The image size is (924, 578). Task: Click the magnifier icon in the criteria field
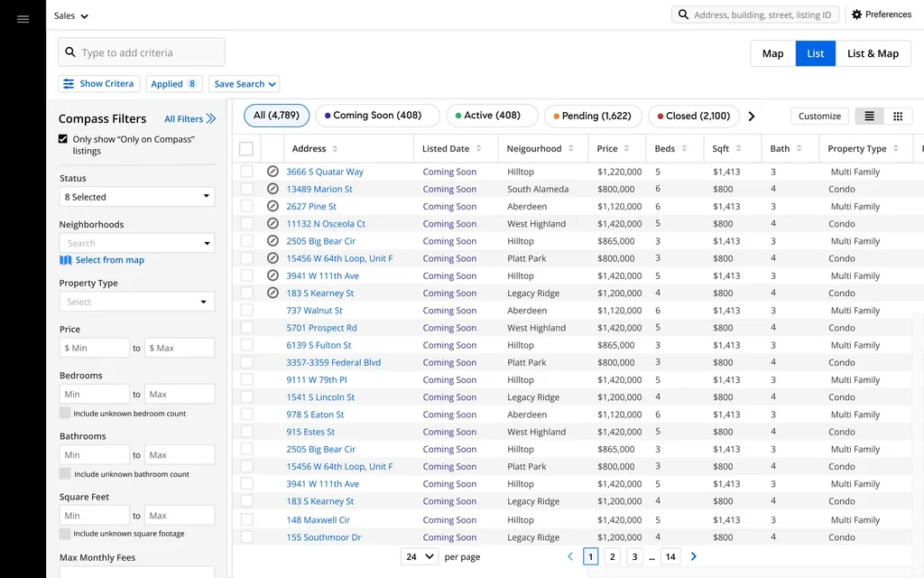pos(70,51)
